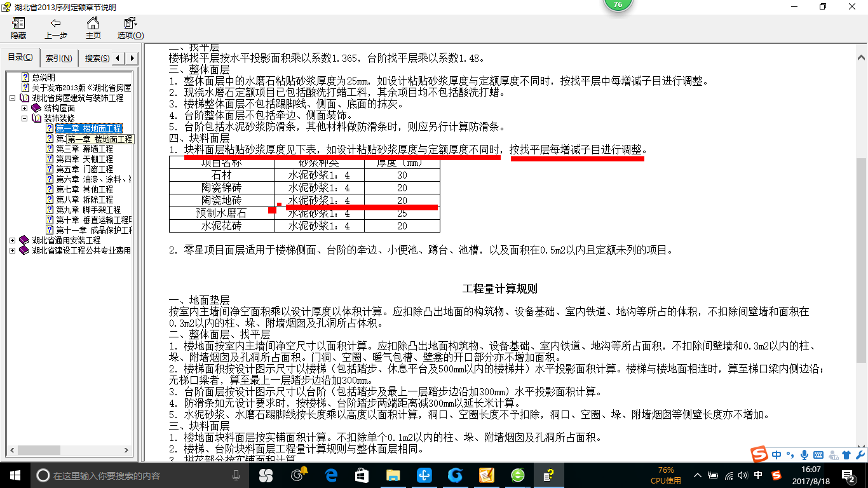Open 第十一章 成品保护工程 topic
This screenshot has width=868, height=488.
point(93,230)
